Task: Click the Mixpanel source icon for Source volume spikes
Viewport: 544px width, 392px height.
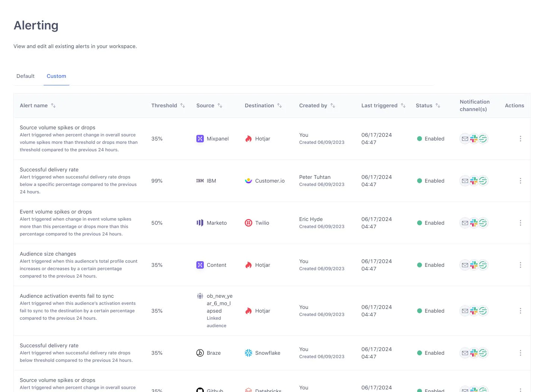Action: click(x=200, y=138)
